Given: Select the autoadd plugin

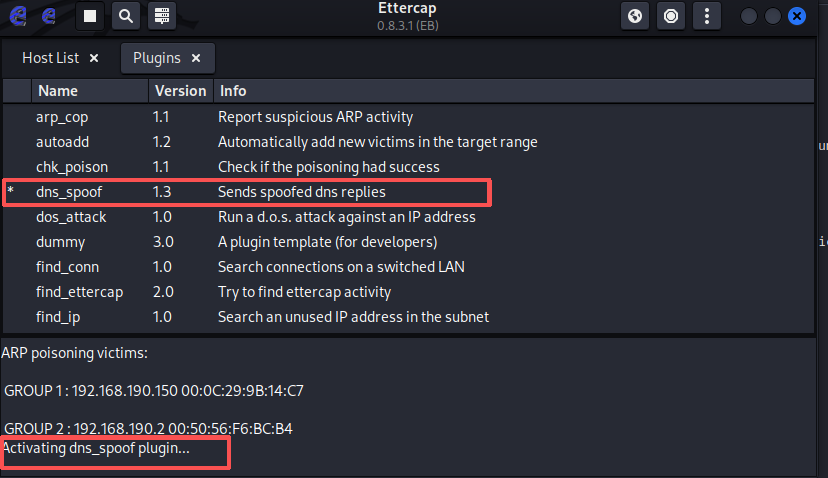Looking at the screenshot, I should tap(62, 142).
